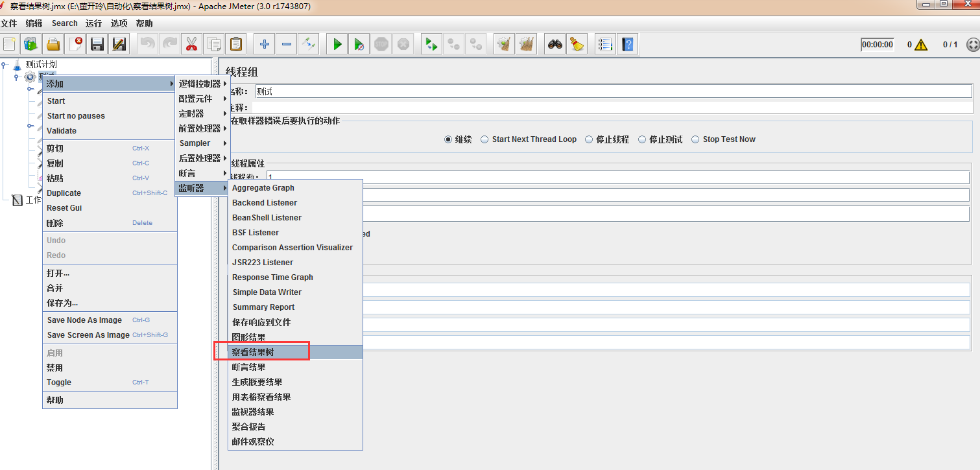Start the test with green play icon
980x470 pixels.
[x=337, y=44]
